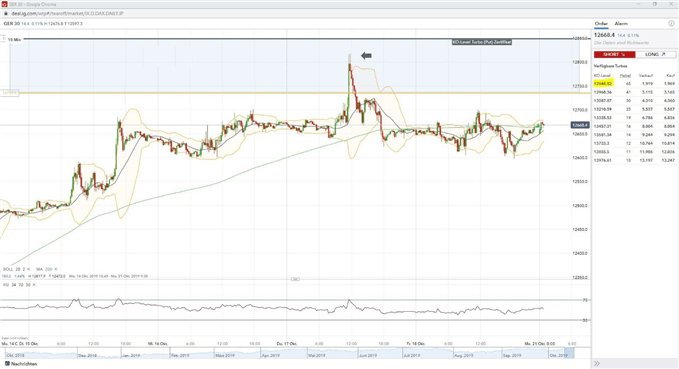Viewport: 679px width, 369px height.
Task: Switch to the Alarm tab
Action: click(621, 23)
